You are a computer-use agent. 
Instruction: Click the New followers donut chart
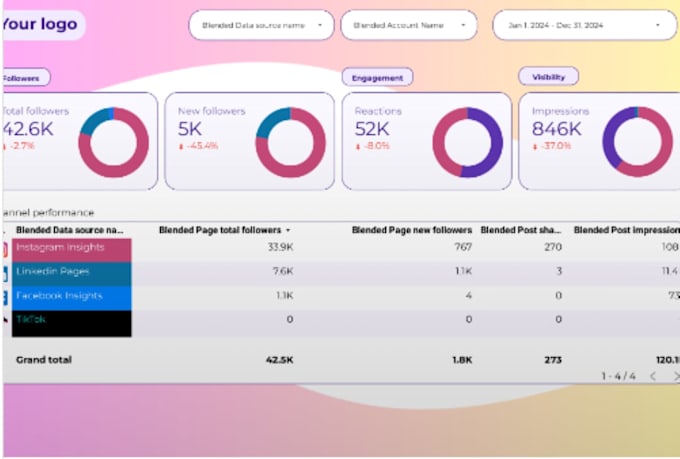coord(291,142)
